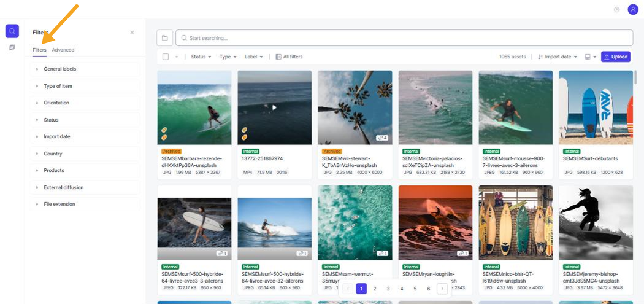Open the wil-stewart palm trees thumbnail
Viewport: 644px width, 304px height.
pyautogui.click(x=355, y=107)
